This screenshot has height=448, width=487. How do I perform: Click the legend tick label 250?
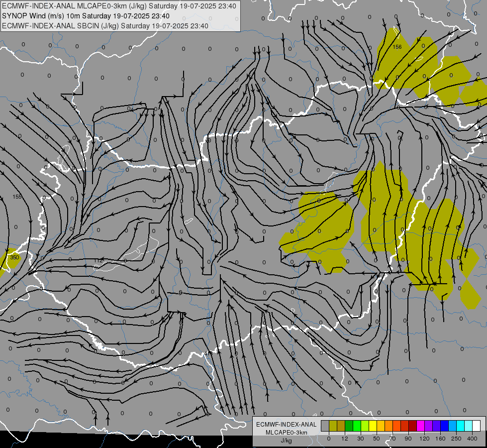pos(456,439)
